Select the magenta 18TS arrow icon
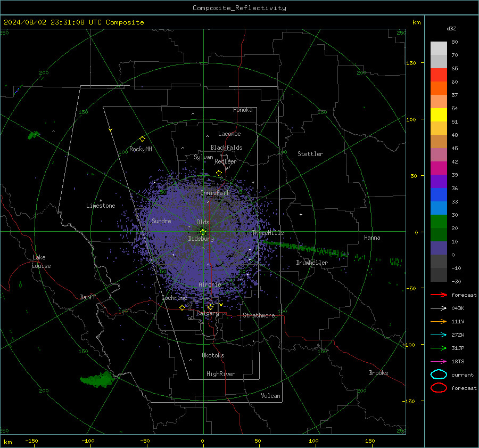 click(x=439, y=362)
